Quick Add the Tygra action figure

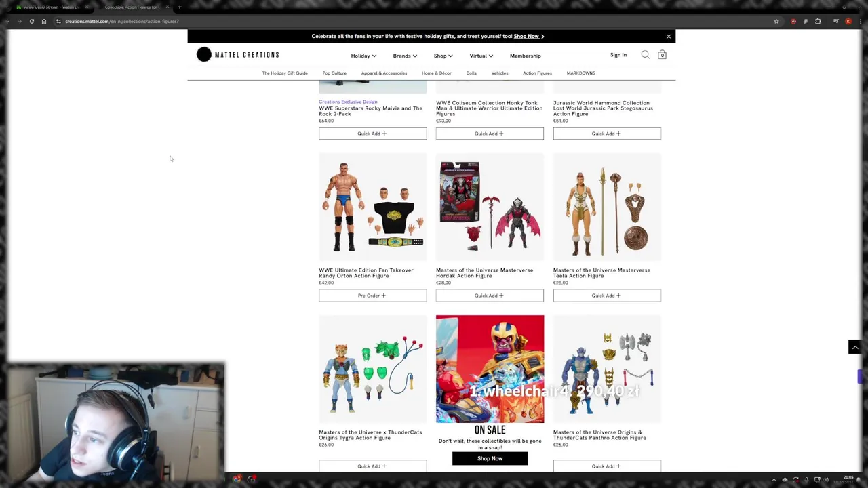click(373, 466)
